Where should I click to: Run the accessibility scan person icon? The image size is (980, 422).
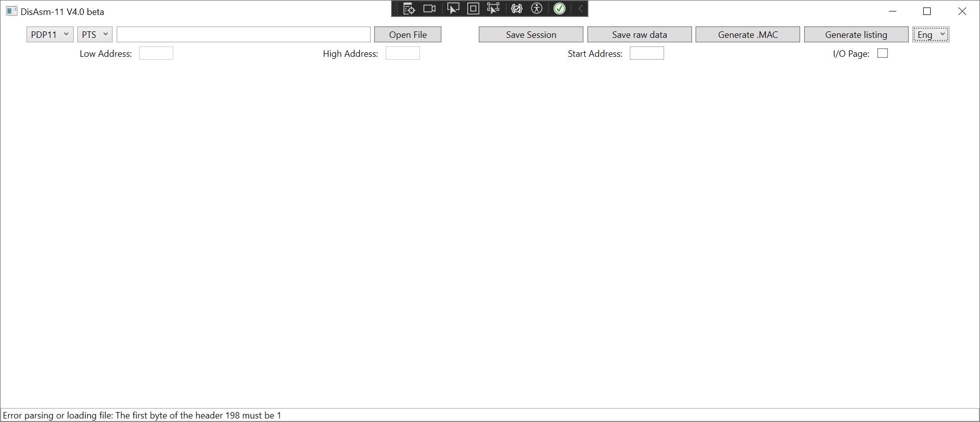click(537, 9)
